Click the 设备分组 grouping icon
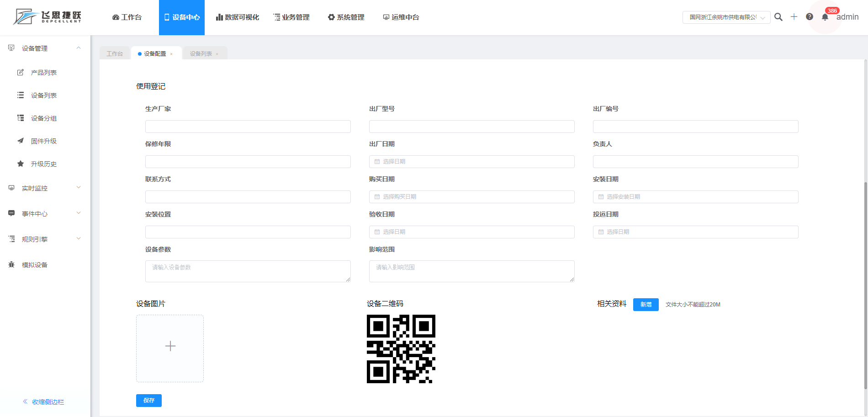 point(21,118)
